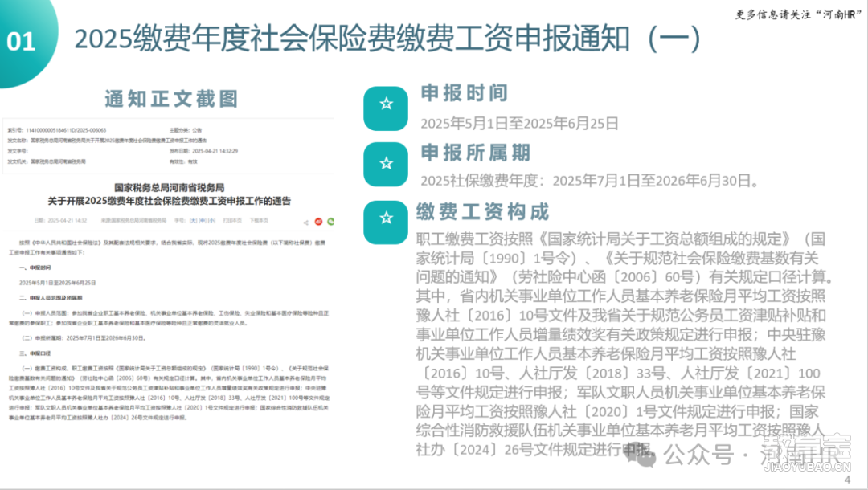868x490 pixels.
Task: Click the star icon beside 申报所属期
Action: point(386,164)
